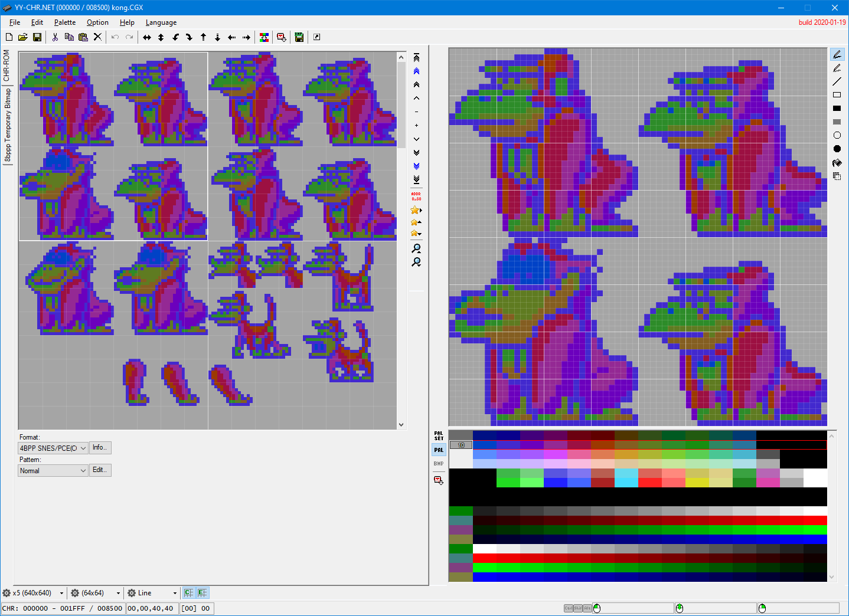Flip the selected tiles horizontally
Viewport: 849px width, 616px height.
click(146, 37)
